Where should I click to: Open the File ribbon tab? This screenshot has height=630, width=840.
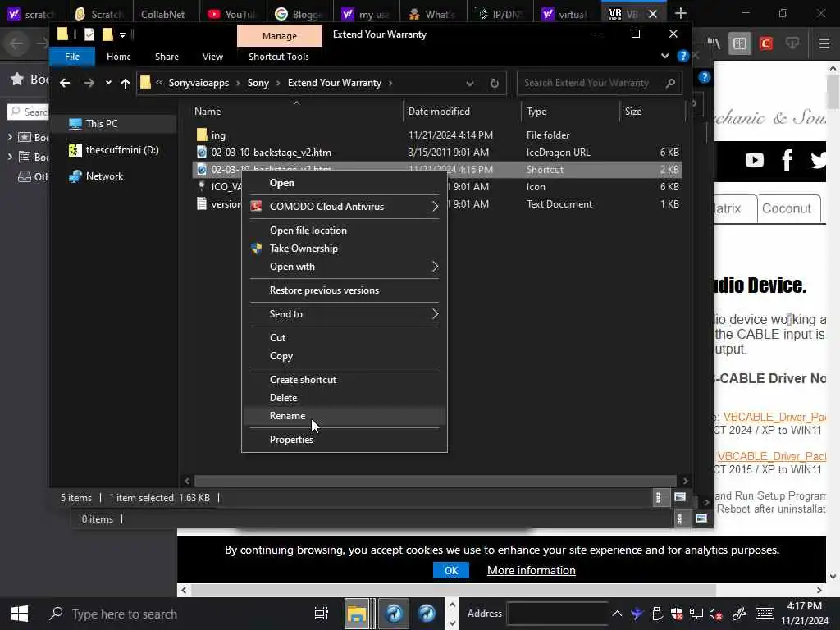coord(72,57)
